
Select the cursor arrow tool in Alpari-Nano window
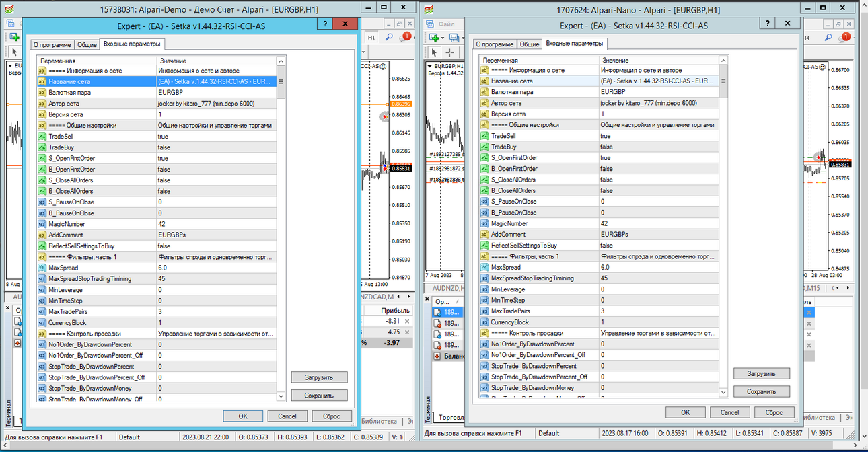point(435,52)
